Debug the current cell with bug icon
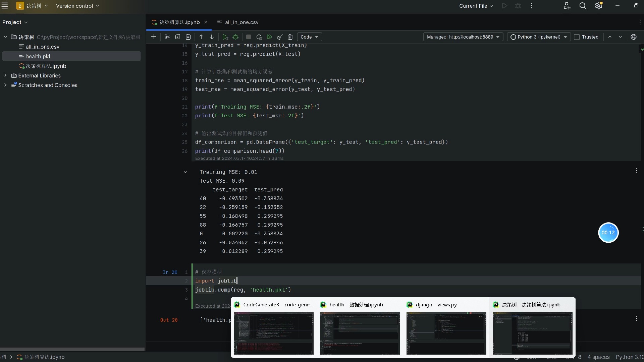Viewport: 644px width, 362px height. pyautogui.click(x=236, y=37)
